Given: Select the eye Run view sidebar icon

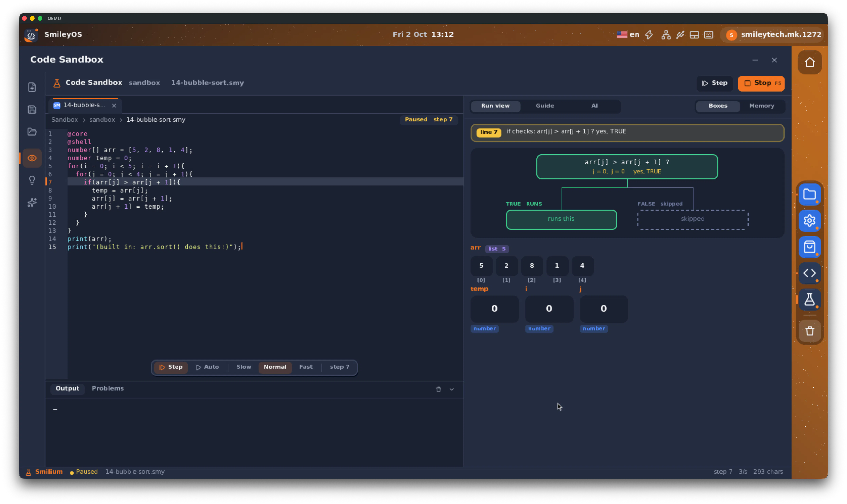Looking at the screenshot, I should [32, 158].
